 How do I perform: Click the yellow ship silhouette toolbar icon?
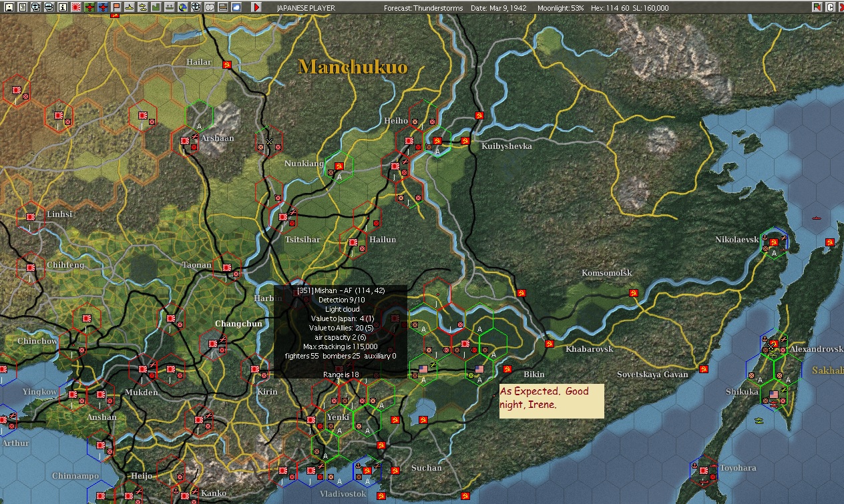coord(129,7)
